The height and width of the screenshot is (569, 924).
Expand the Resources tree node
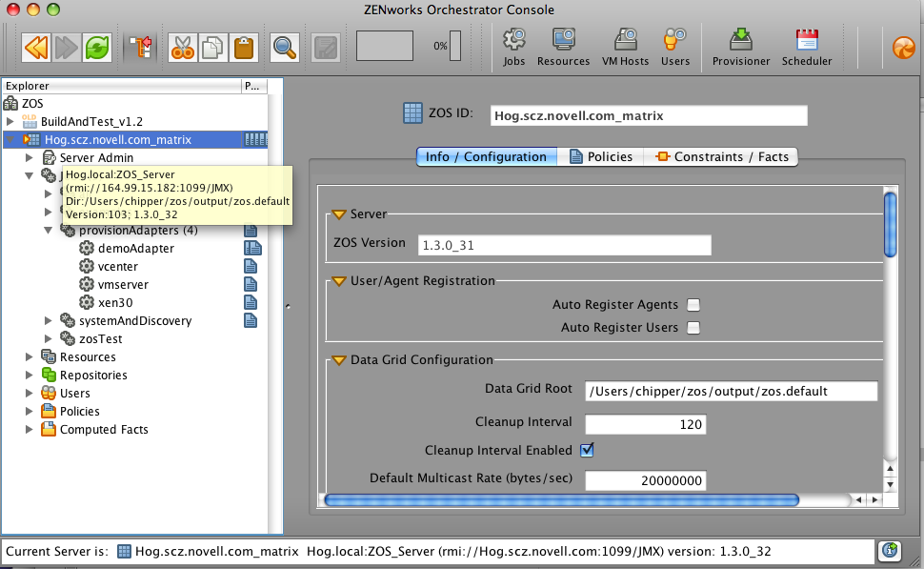click(x=30, y=357)
